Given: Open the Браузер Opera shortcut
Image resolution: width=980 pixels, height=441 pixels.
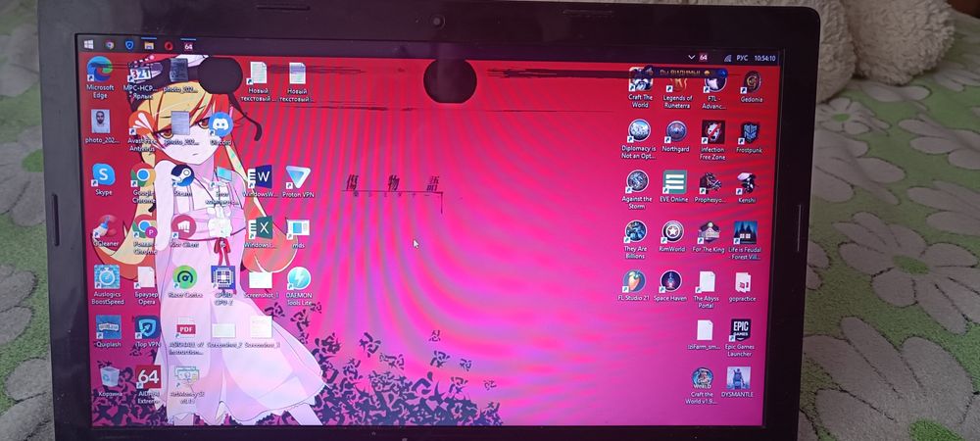Looking at the screenshot, I should pos(146,285).
